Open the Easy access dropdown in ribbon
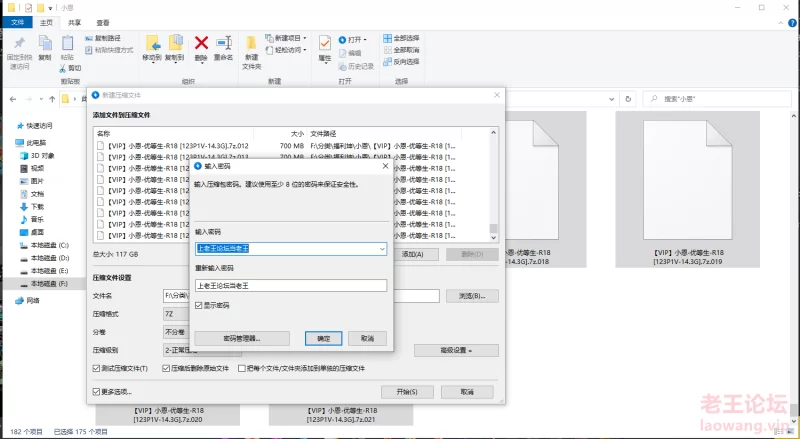The image size is (800, 439). (286, 50)
